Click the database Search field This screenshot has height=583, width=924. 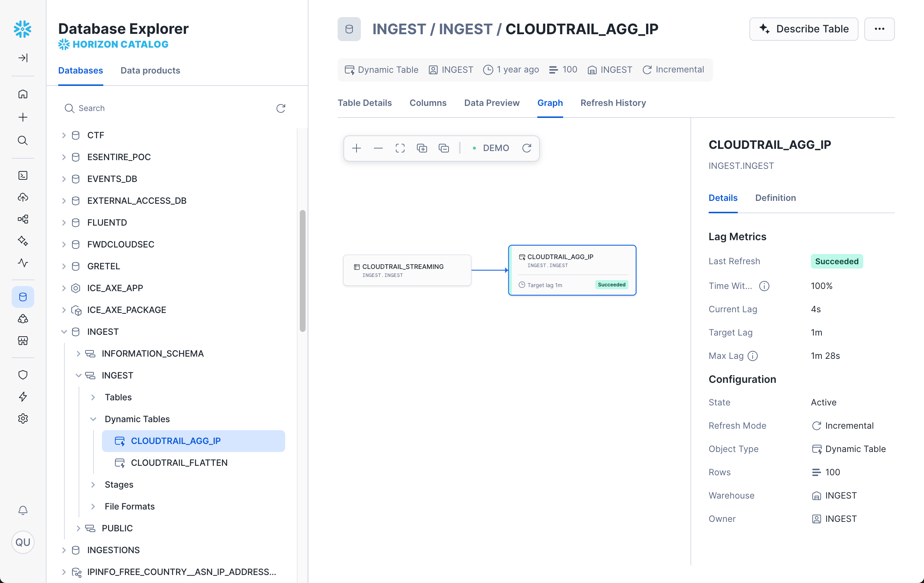point(169,108)
